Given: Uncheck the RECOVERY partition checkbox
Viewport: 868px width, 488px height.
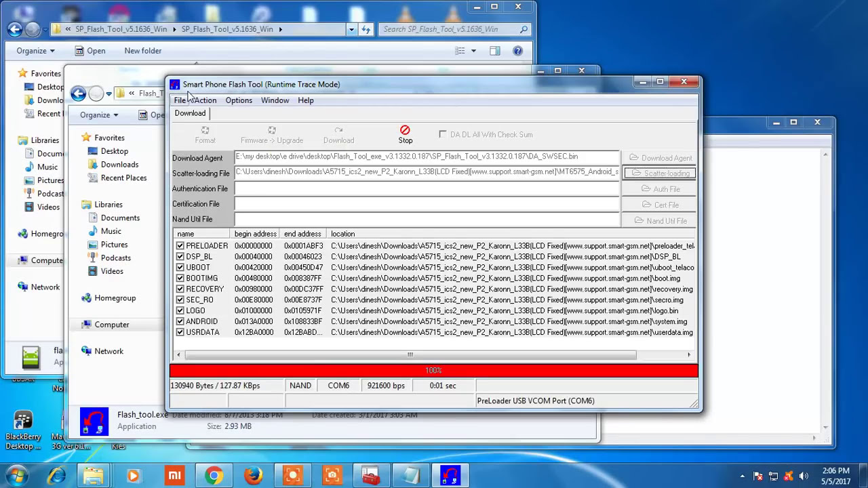Looking at the screenshot, I should click(180, 289).
